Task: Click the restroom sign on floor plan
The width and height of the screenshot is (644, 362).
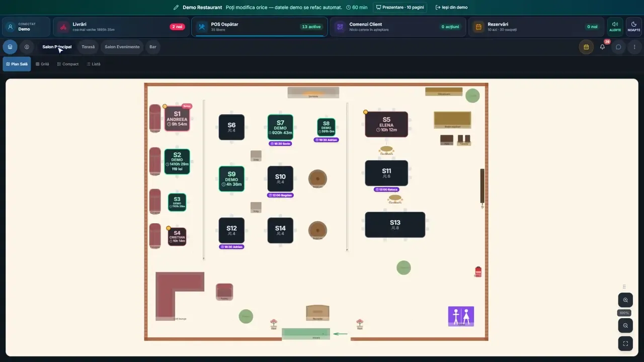Action: [461, 316]
